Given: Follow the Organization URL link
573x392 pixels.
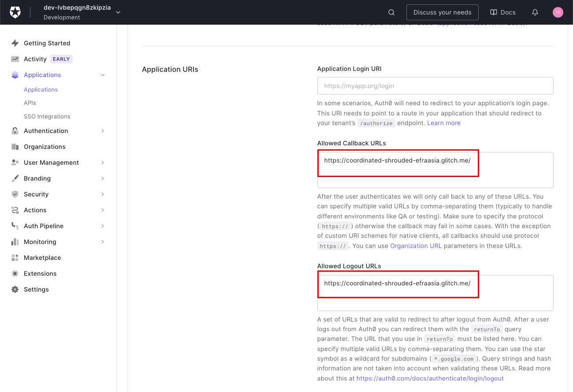Looking at the screenshot, I should (416, 246).
